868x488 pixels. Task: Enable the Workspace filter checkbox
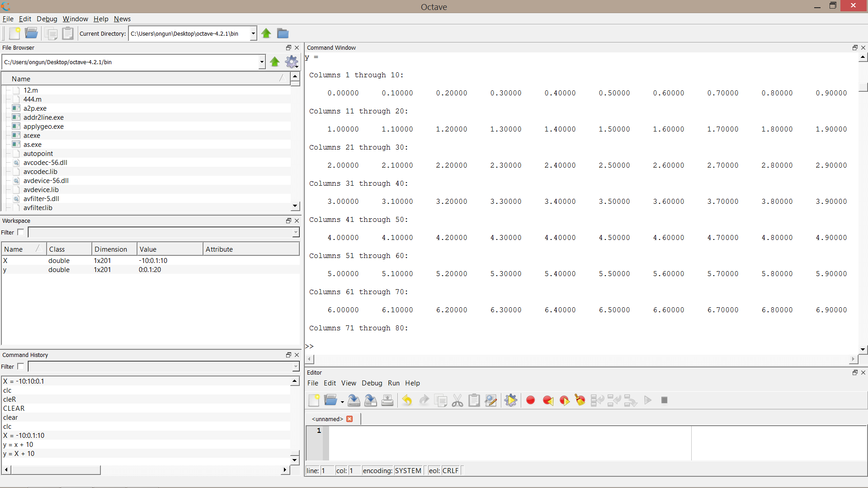[x=21, y=232]
